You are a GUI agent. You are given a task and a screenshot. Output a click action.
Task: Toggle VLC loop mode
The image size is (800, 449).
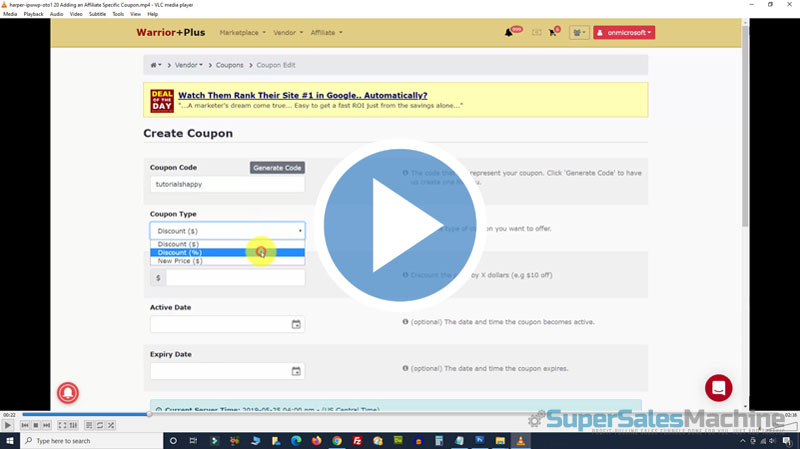point(99,425)
